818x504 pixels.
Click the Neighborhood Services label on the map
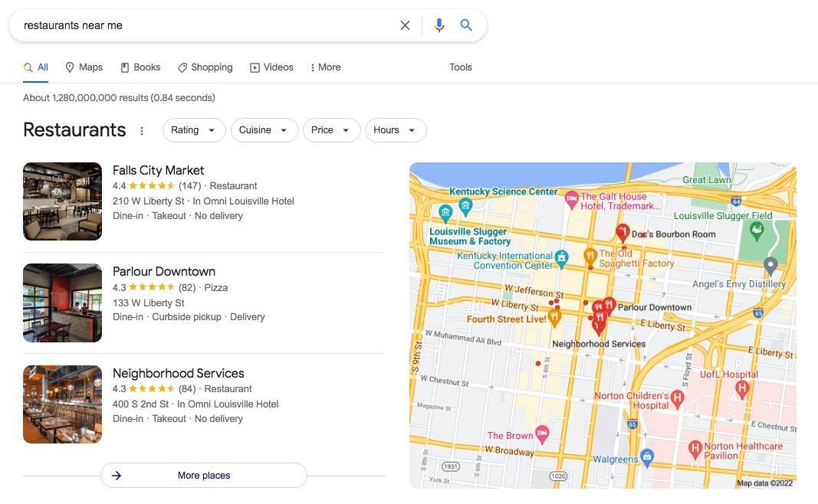point(599,344)
